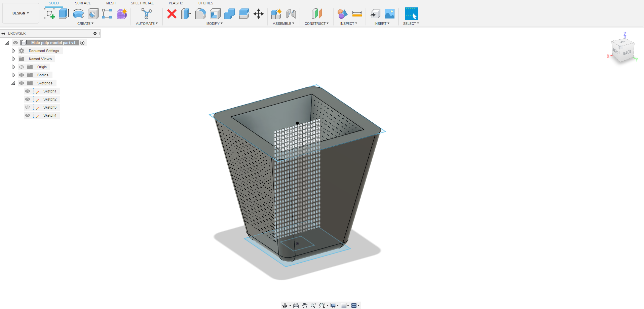The height and width of the screenshot is (309, 644).
Task: Open the INSPECT dropdown menu
Action: pyautogui.click(x=349, y=24)
